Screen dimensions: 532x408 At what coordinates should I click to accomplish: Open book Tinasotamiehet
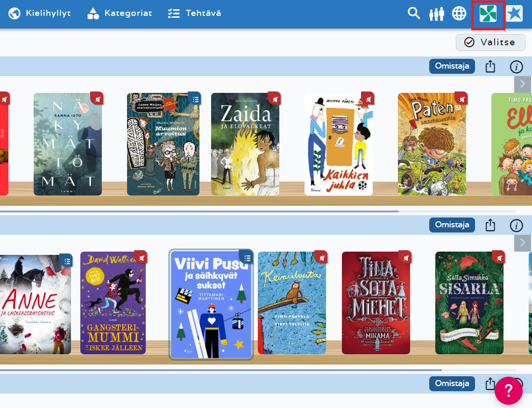tap(376, 303)
